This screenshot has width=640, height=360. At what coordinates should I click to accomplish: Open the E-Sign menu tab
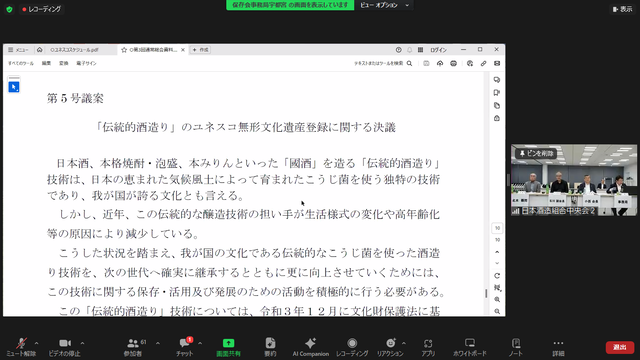point(86,63)
